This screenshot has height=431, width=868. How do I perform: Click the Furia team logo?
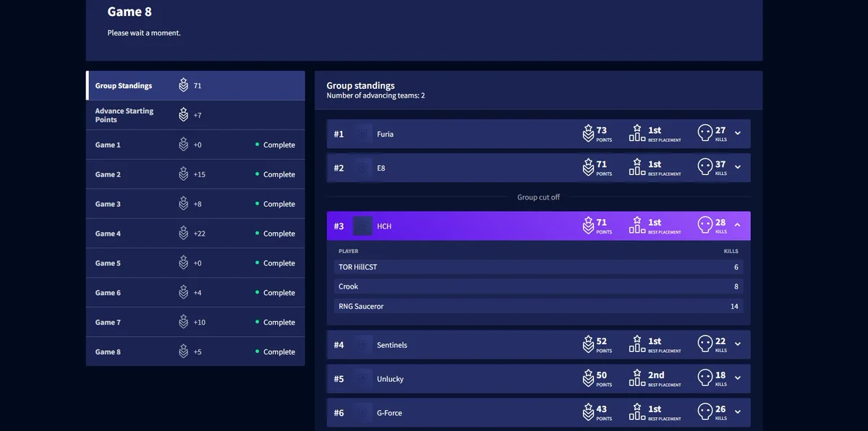(363, 134)
